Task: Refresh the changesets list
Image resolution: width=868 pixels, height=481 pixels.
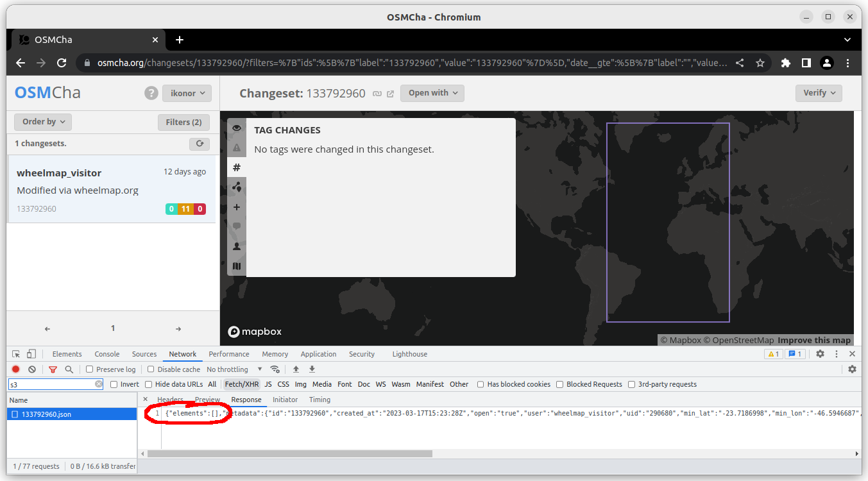Action: 200,144
